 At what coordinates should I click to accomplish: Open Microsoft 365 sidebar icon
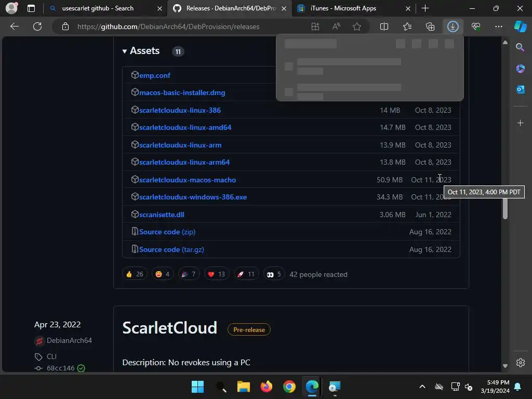click(x=520, y=69)
